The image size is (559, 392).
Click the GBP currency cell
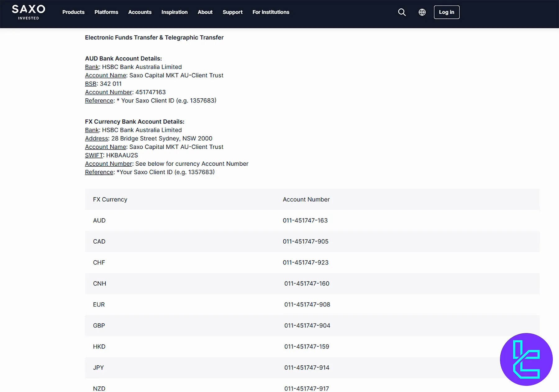(x=99, y=326)
